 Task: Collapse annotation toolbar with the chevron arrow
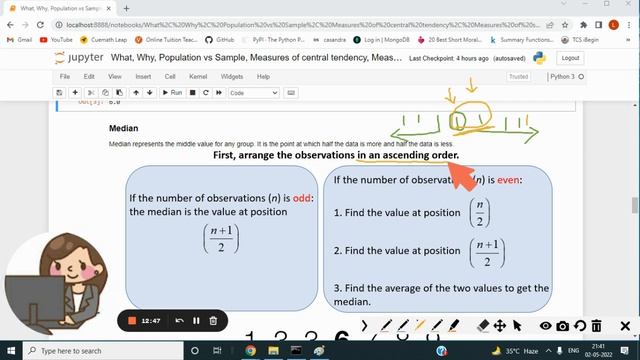(x=364, y=326)
